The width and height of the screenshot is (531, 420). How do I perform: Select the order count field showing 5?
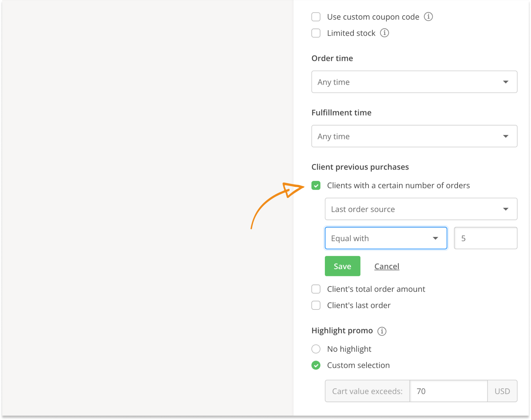coord(485,238)
